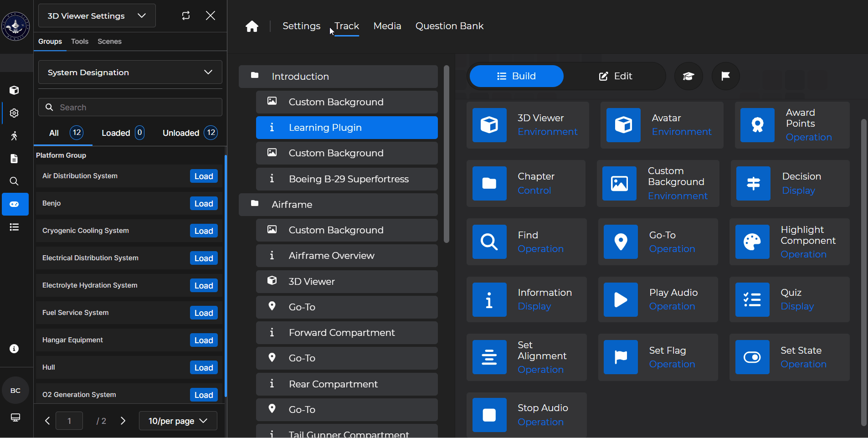Click the monitor icon at sidebar bottom

pos(15,417)
